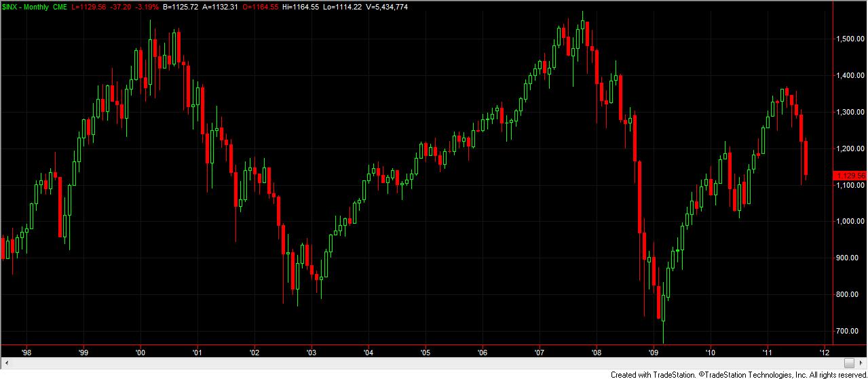Click the '12 date axis label

[825, 353]
